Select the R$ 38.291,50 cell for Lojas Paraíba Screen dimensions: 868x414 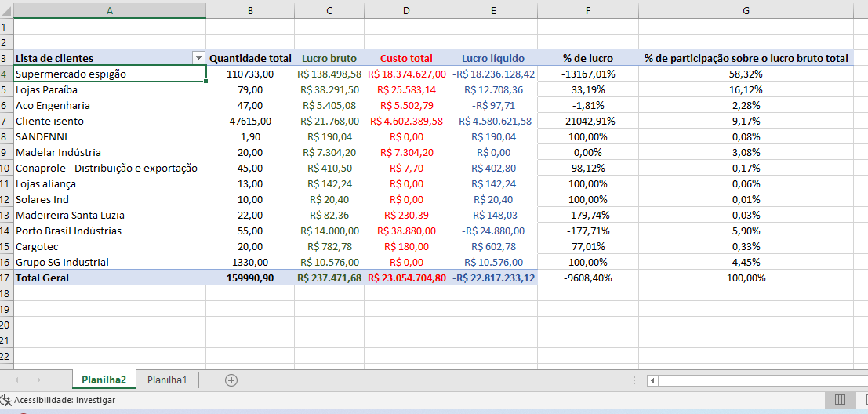(329, 89)
